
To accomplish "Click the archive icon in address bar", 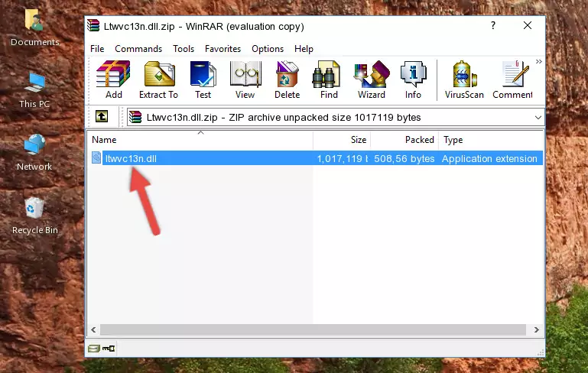I will [135, 118].
